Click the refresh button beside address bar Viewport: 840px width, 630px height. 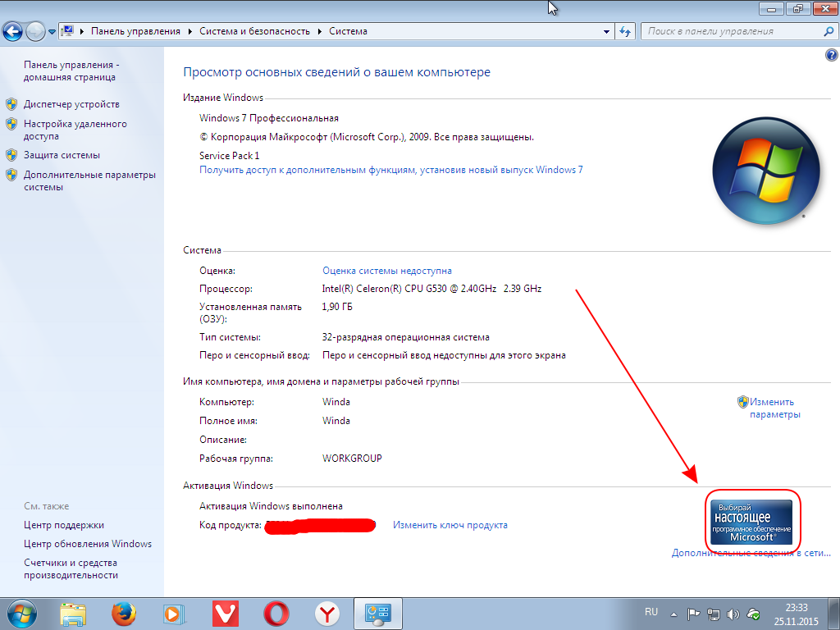tap(625, 32)
